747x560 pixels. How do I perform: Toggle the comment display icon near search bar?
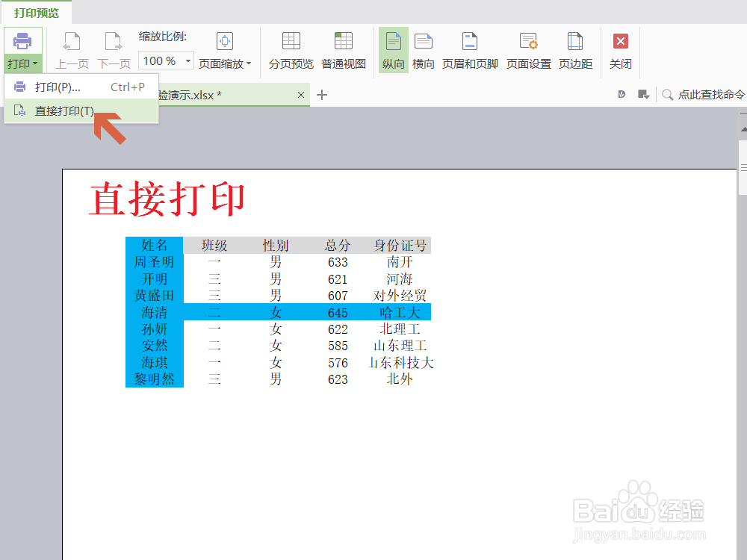[x=645, y=94]
